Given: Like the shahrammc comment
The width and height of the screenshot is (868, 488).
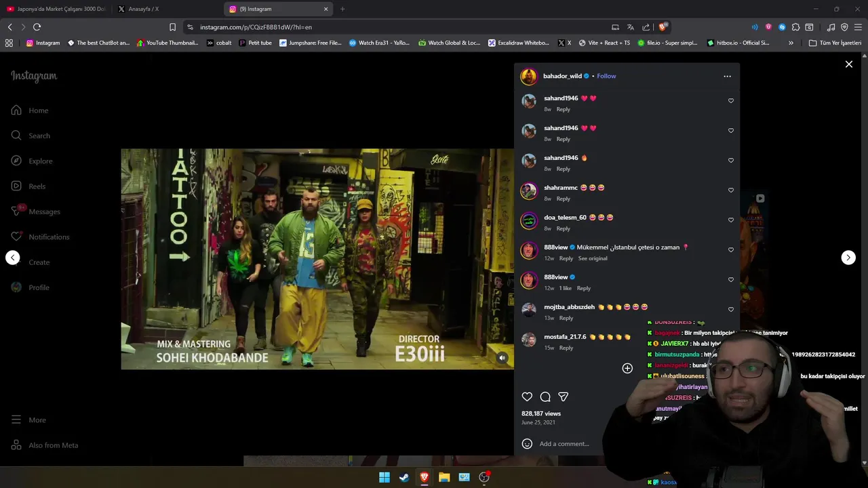Looking at the screenshot, I should (730, 190).
